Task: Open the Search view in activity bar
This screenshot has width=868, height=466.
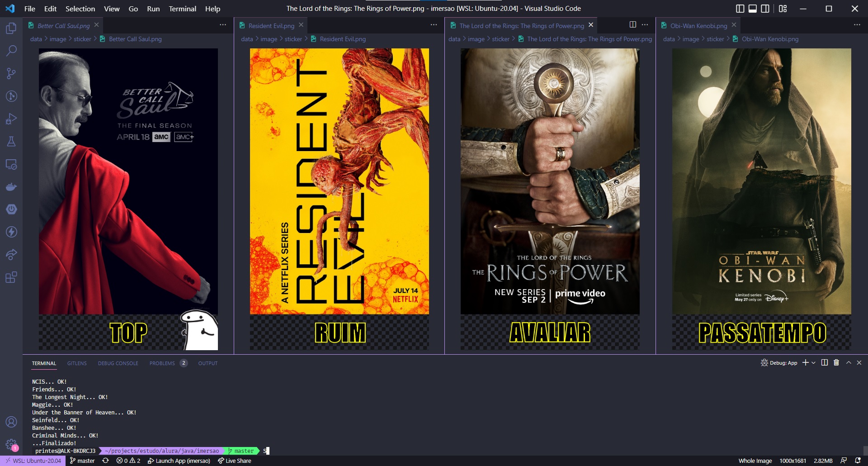Action: [11, 51]
